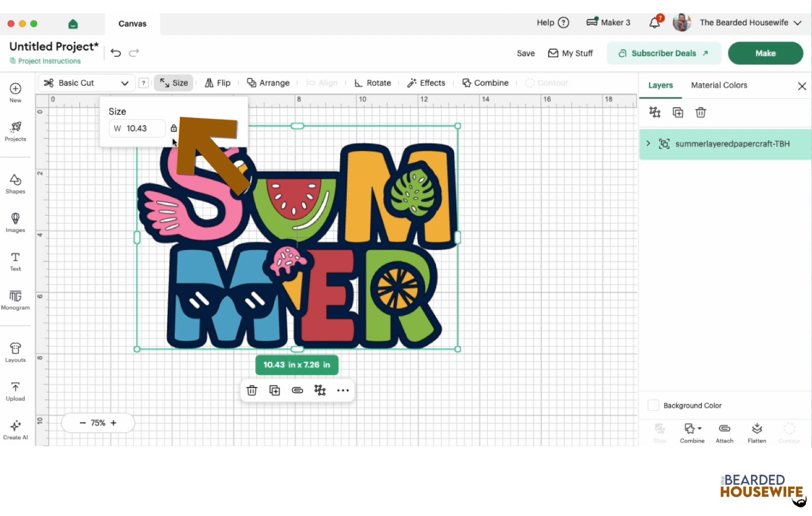Viewport: 812px width, 516px height.
Task: Select the Maker 3 machine button
Action: [x=608, y=22]
